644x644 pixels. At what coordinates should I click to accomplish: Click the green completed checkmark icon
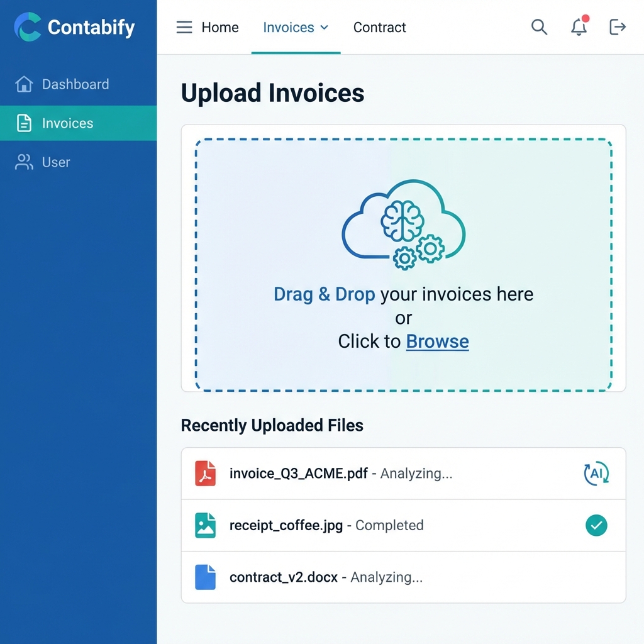[x=596, y=525]
